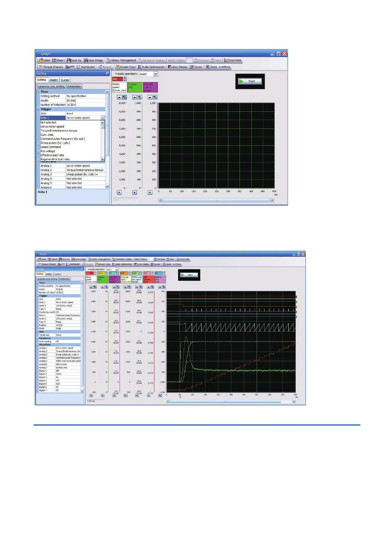This screenshot has height=555, width=392.
Task: Collapse Time section in lower Setting panel
Action: (x=37, y=283)
